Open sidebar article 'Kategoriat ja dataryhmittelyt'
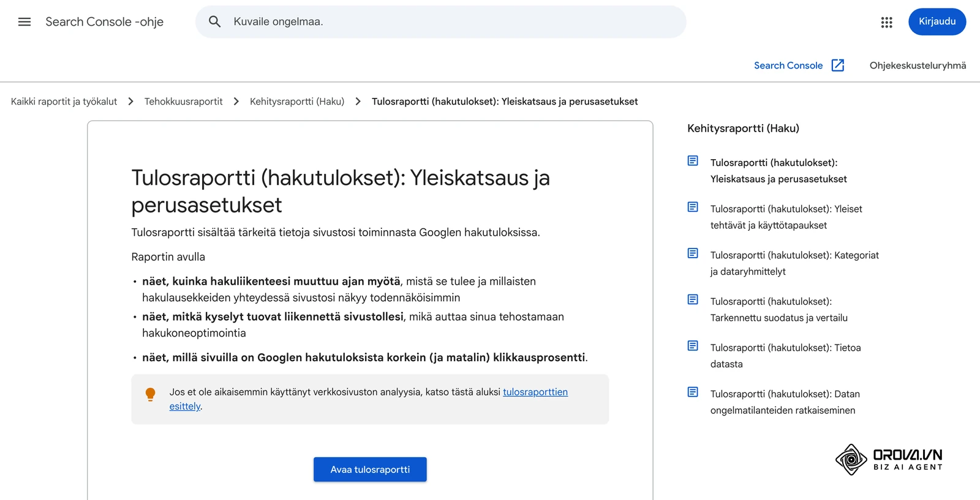 [x=794, y=263]
